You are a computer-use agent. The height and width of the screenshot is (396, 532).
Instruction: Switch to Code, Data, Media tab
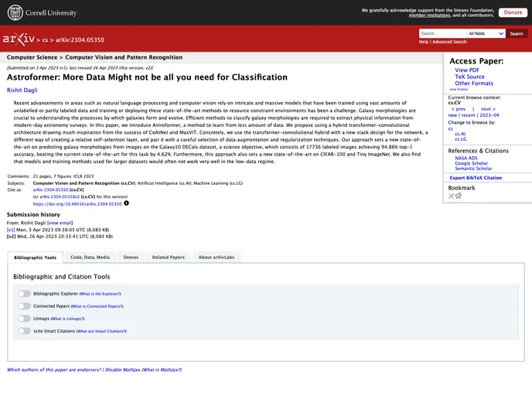pos(90,258)
